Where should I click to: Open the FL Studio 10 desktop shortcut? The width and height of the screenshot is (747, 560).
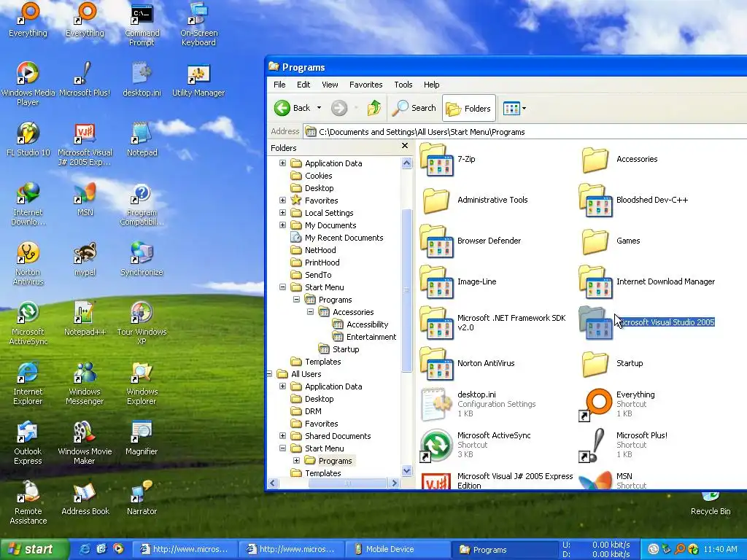point(28,139)
